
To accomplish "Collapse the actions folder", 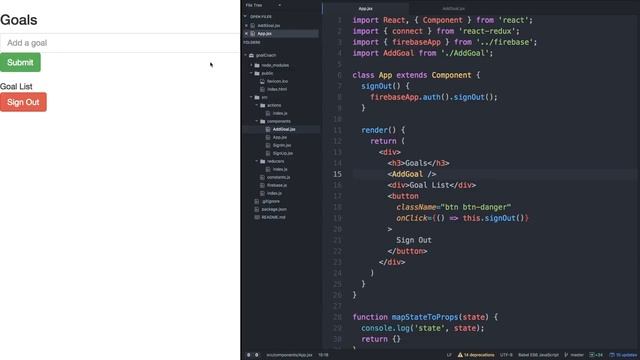I will click(x=257, y=105).
